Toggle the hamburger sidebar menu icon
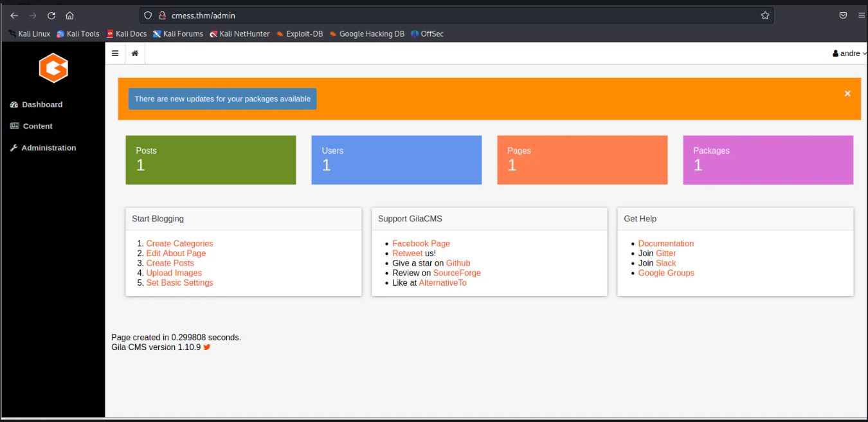The width and height of the screenshot is (868, 422). point(115,53)
